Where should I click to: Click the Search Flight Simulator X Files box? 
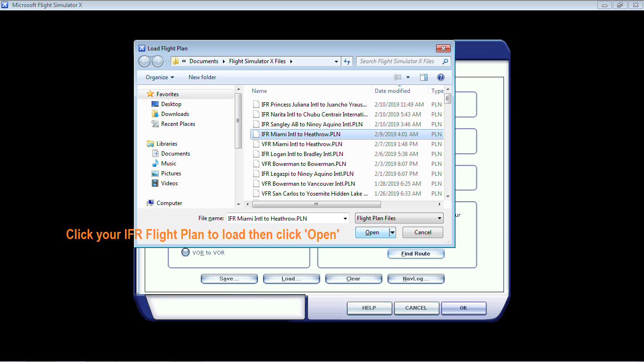404,61
